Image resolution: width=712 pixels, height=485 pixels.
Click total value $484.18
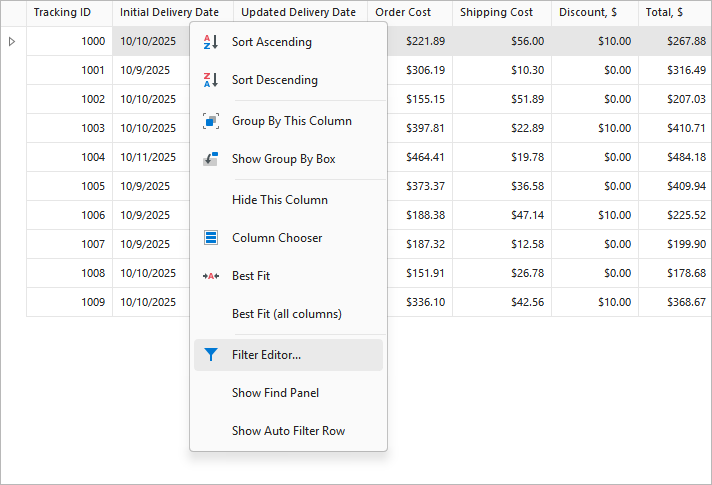tap(675, 157)
